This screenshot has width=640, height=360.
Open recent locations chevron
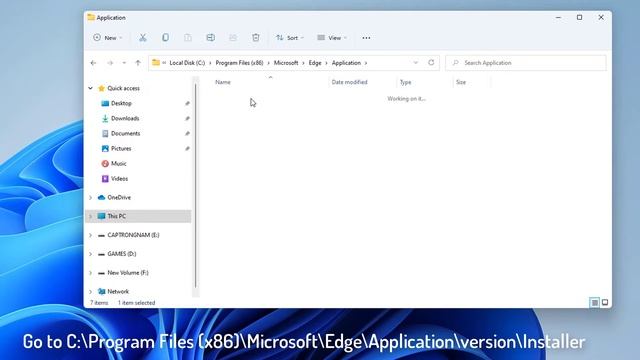[124, 63]
